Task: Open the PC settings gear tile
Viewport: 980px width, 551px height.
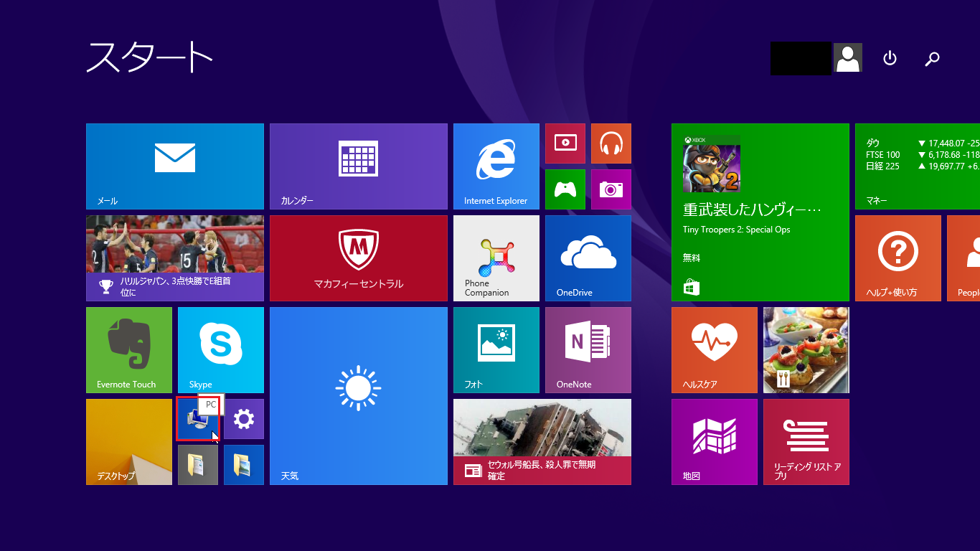Action: pos(244,419)
